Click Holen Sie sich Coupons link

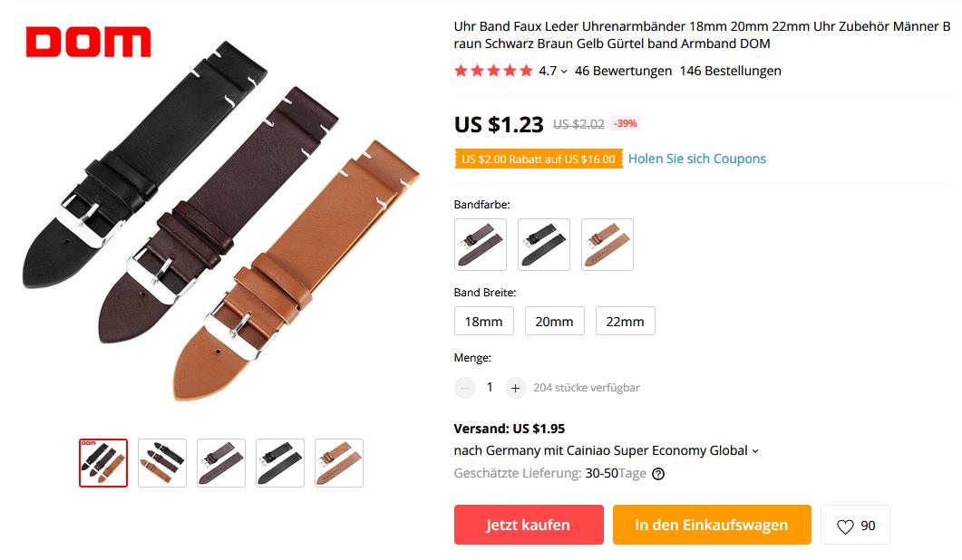click(696, 159)
